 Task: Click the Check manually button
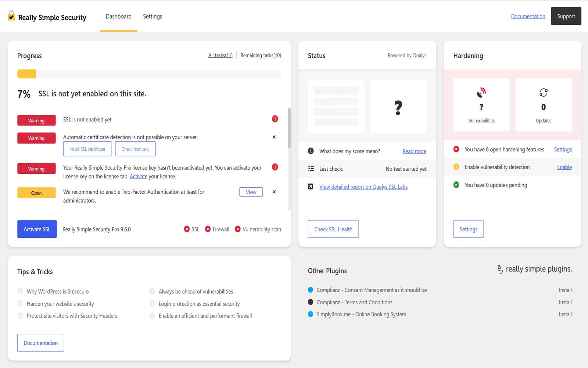(135, 149)
